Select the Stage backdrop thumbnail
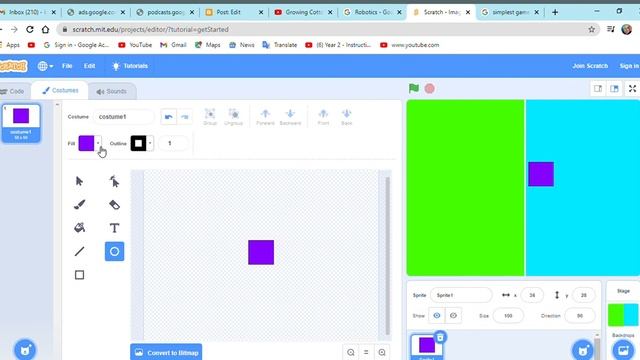 click(x=623, y=315)
